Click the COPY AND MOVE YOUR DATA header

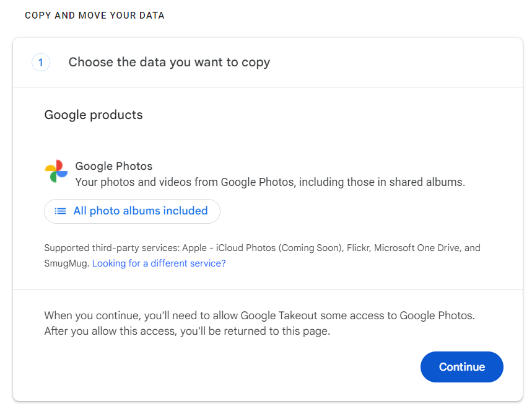click(95, 15)
